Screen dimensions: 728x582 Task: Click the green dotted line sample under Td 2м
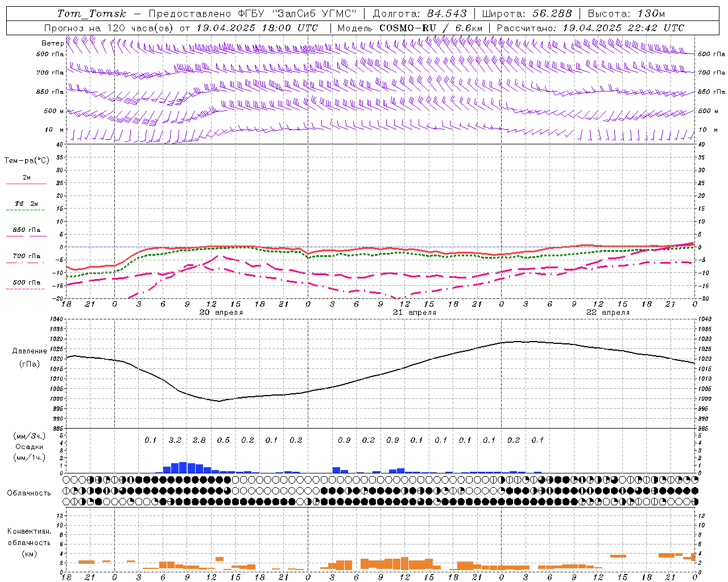point(25,210)
